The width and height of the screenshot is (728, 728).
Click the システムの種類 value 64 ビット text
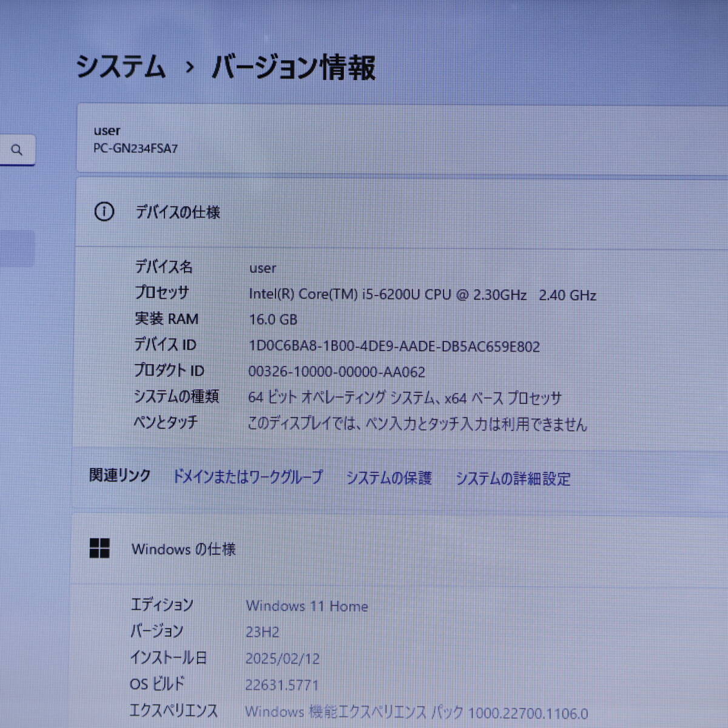coord(405,398)
